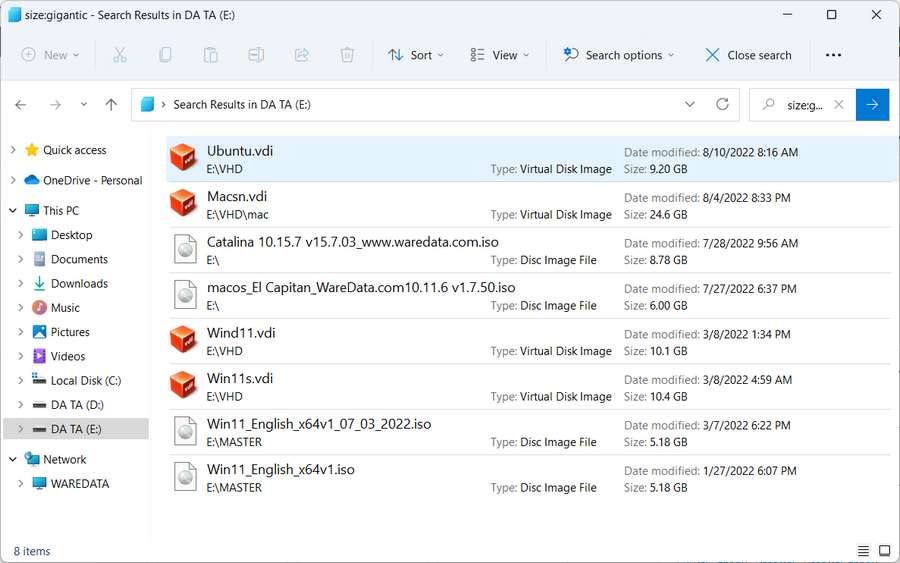Select OneDrive - Personal in sidebar
The width and height of the screenshot is (900, 563).
pos(92,180)
